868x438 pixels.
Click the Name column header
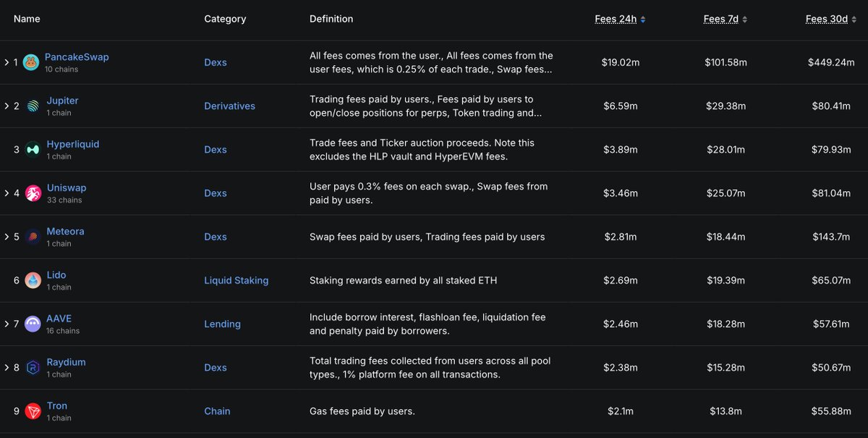coord(27,19)
